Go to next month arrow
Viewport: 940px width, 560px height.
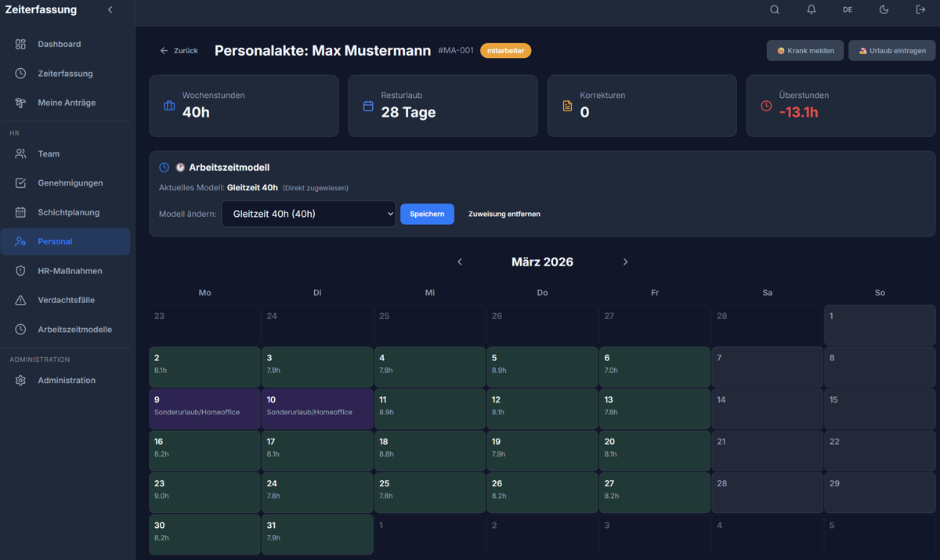pos(625,262)
